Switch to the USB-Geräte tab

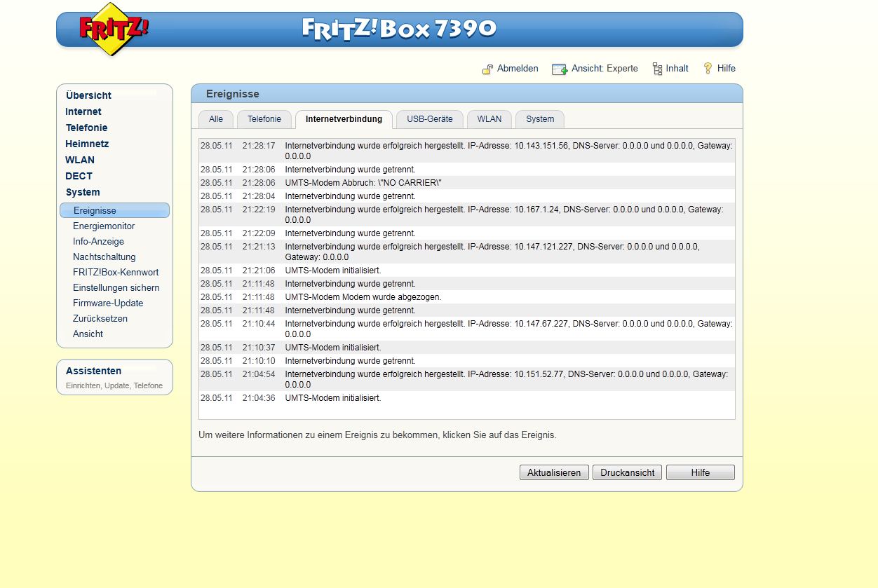tap(430, 119)
